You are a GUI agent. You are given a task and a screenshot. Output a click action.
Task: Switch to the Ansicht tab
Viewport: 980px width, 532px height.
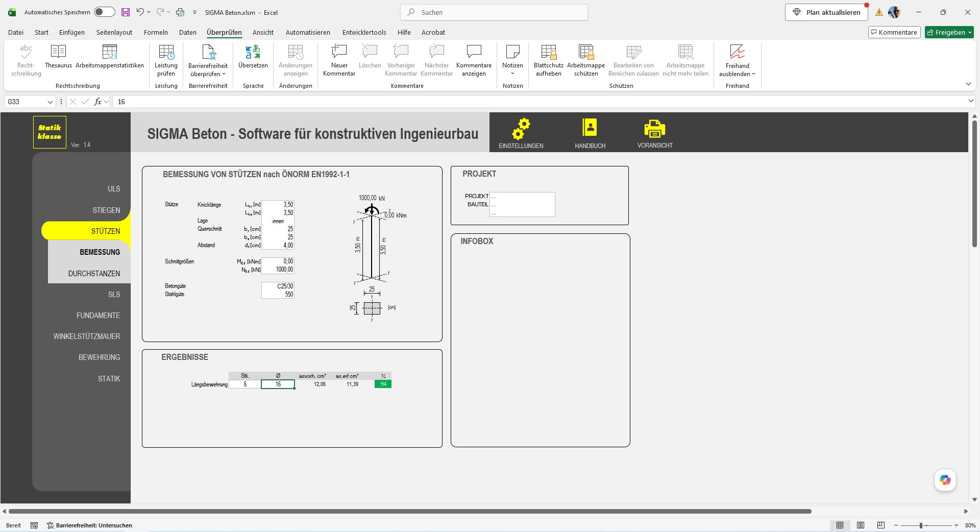[263, 32]
